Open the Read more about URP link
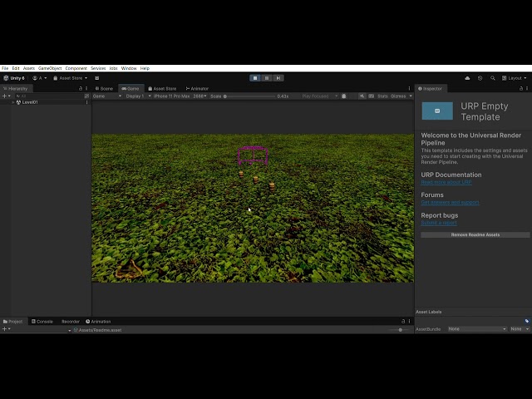 pos(446,182)
